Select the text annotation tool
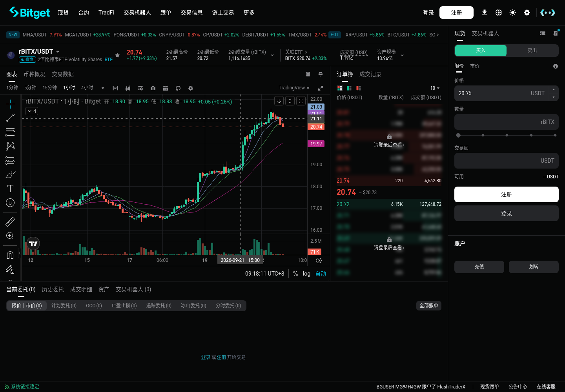 click(x=10, y=189)
